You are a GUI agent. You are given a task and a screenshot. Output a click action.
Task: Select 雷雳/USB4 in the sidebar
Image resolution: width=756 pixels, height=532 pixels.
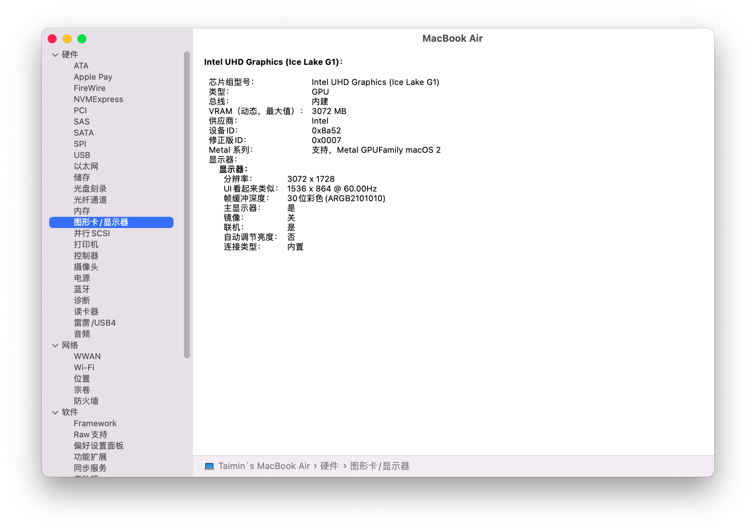pyautogui.click(x=95, y=323)
